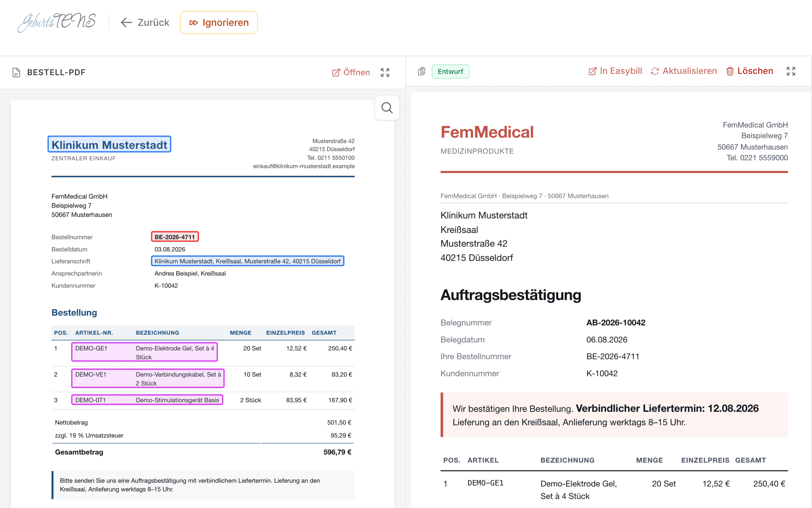Image resolution: width=812 pixels, height=508 pixels.
Task: Click Ihre Bestellnummer BE-2026-4711 in confirmation
Action: [613, 356]
